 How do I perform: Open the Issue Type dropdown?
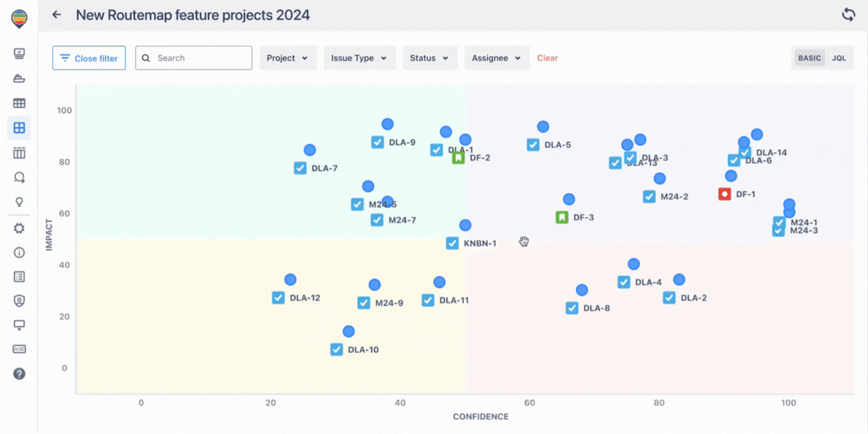click(x=359, y=58)
